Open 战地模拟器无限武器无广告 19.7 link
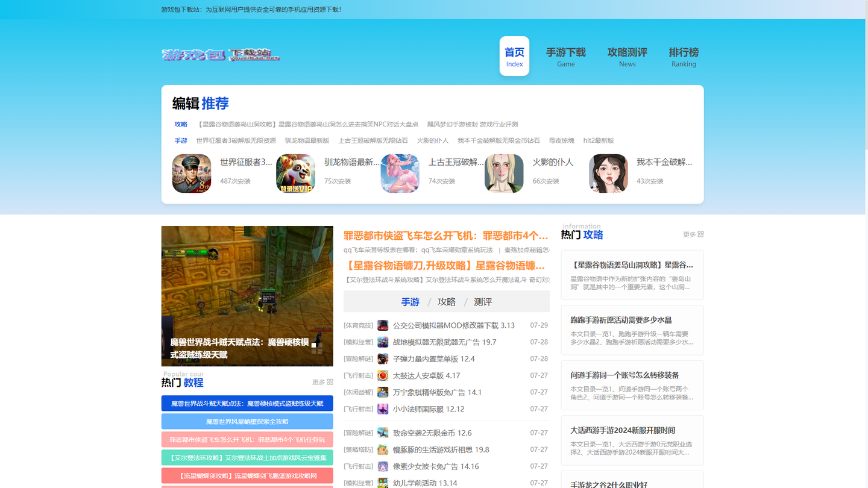Image resolution: width=868 pixels, height=488 pixels. coord(445,342)
